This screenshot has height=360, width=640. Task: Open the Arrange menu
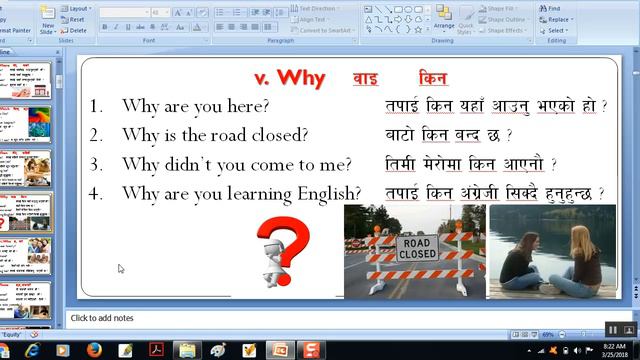pyautogui.click(x=444, y=18)
